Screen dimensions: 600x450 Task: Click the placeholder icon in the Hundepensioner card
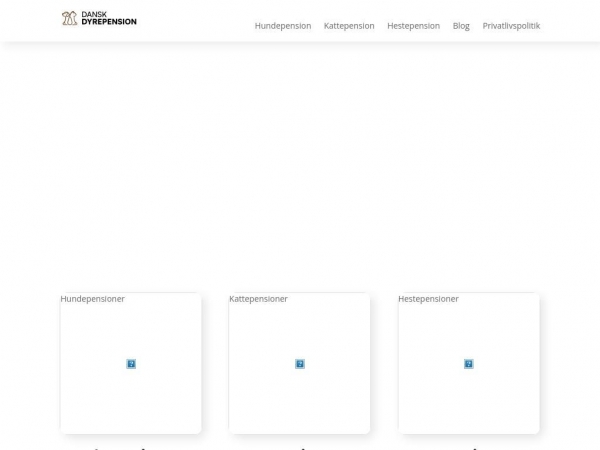131,364
